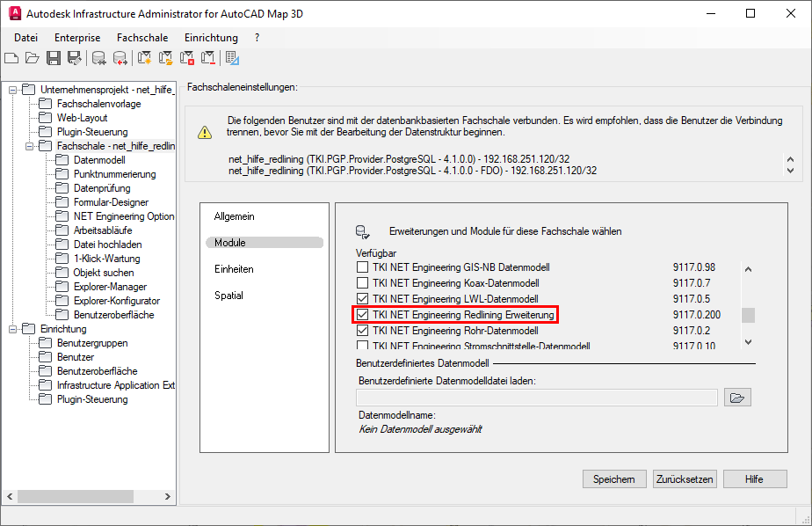This screenshot has height=526, width=812.
Task: Collapse the Einrichtung tree node
Action: point(11,328)
